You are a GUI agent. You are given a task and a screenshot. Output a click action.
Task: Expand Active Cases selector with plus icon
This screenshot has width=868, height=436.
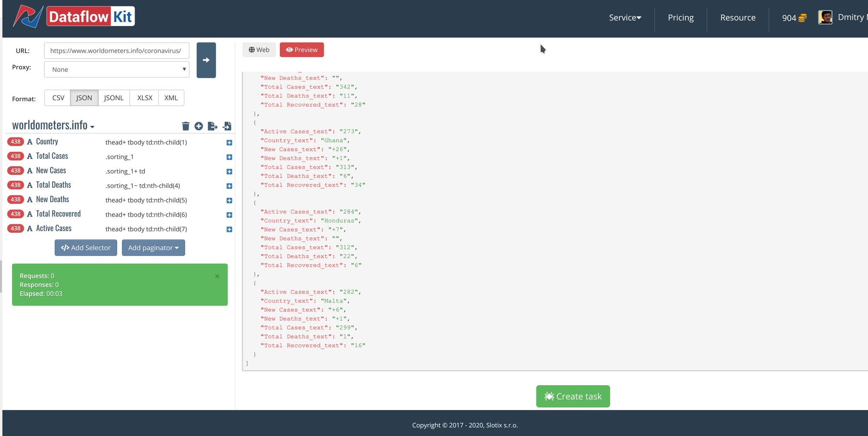[x=229, y=229]
